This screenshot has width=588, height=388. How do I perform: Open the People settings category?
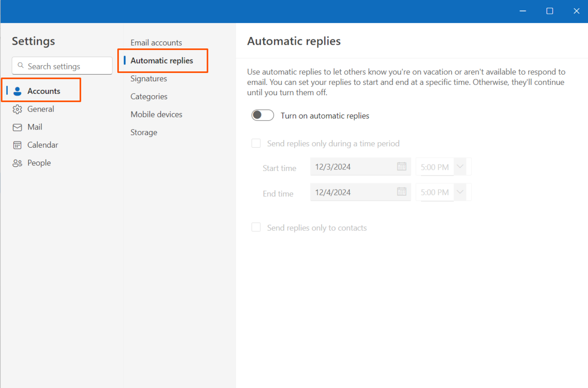(39, 163)
